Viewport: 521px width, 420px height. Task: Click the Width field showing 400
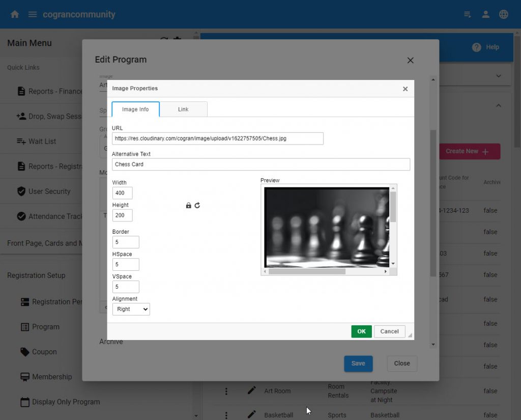pos(122,193)
